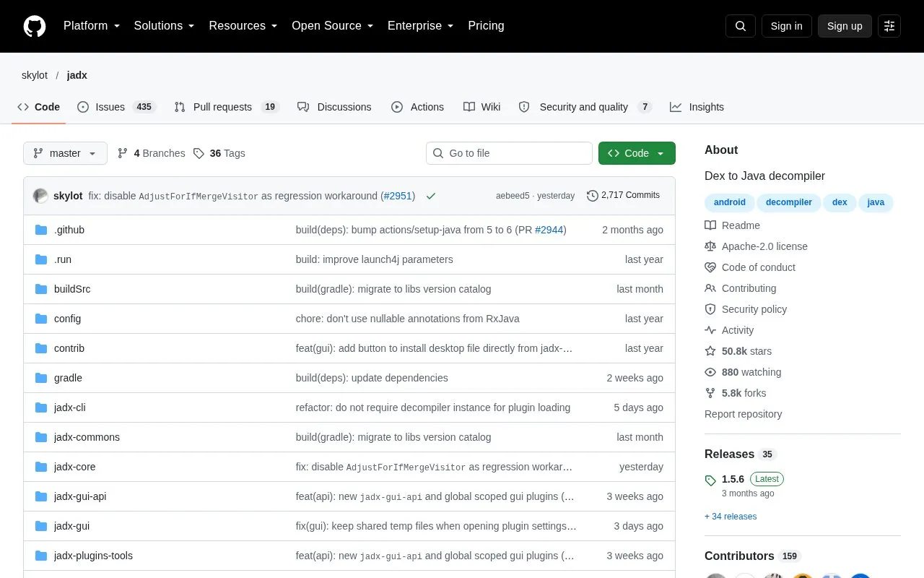
Task: Open commit issue link #2951
Action: click(398, 196)
